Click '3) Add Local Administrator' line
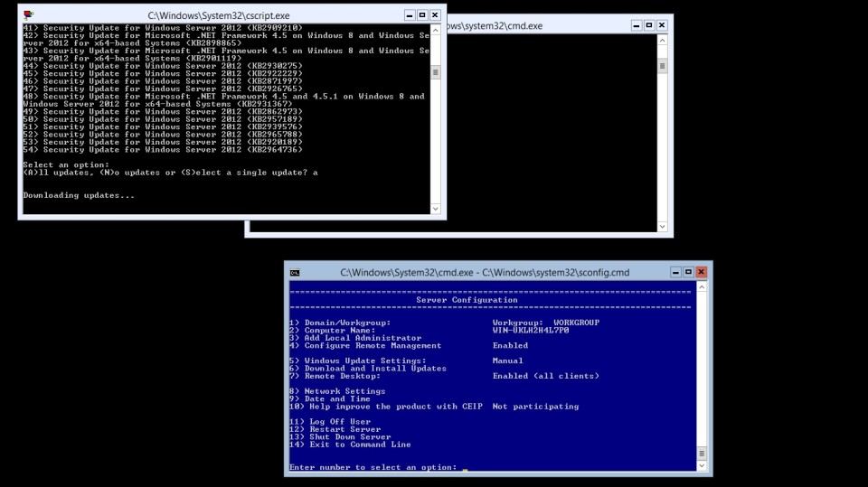 (x=355, y=338)
